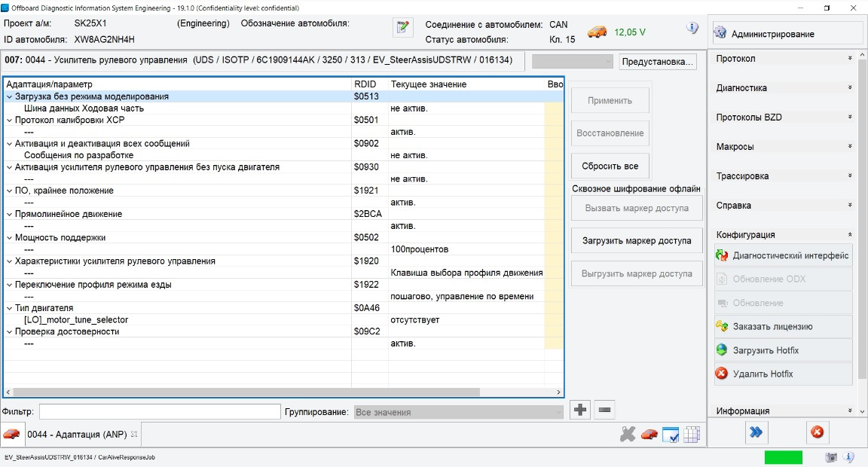Click the Вызвать маркер доступа button
This screenshot has width=868, height=467.
coord(637,208)
